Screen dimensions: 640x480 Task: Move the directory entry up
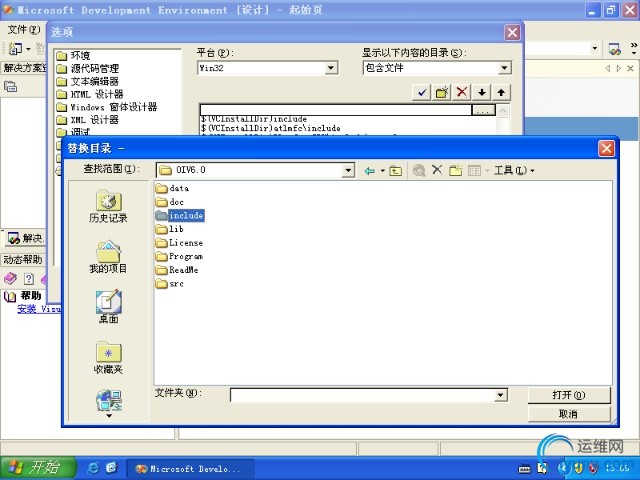point(501,93)
